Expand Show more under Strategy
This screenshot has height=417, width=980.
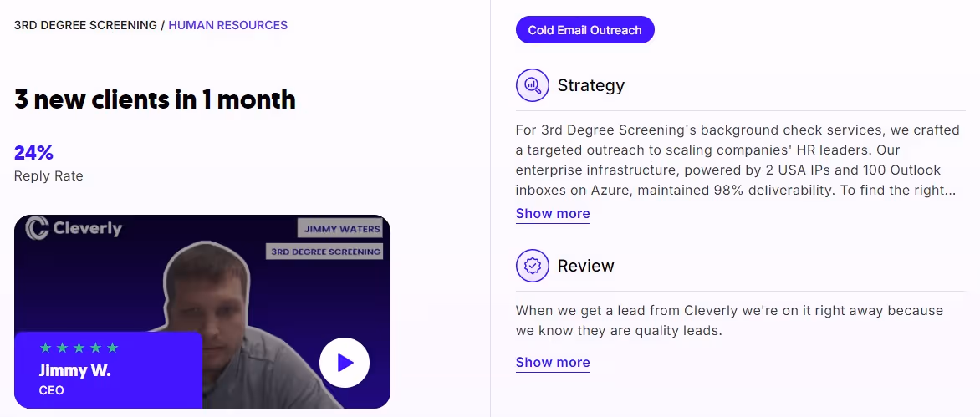click(x=553, y=213)
